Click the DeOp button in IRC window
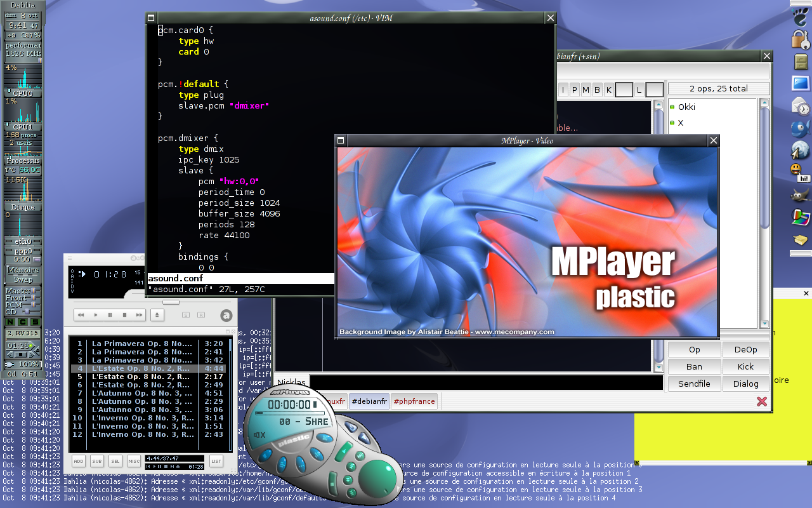 tap(746, 349)
